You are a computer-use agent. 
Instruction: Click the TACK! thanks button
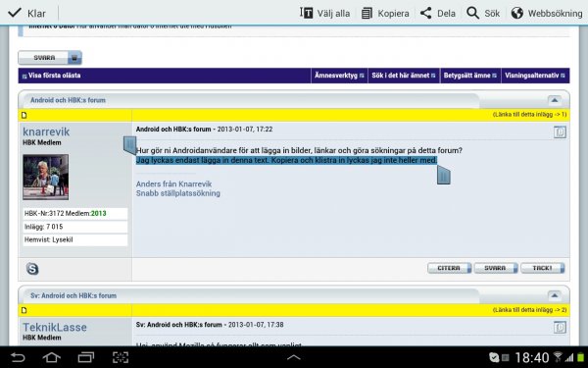click(542, 268)
